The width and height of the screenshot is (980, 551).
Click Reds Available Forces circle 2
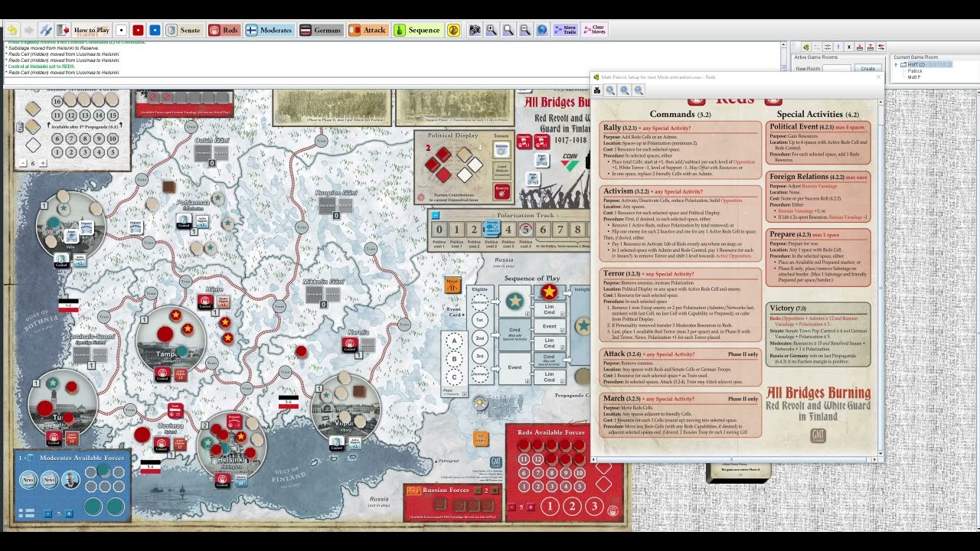coord(572,506)
